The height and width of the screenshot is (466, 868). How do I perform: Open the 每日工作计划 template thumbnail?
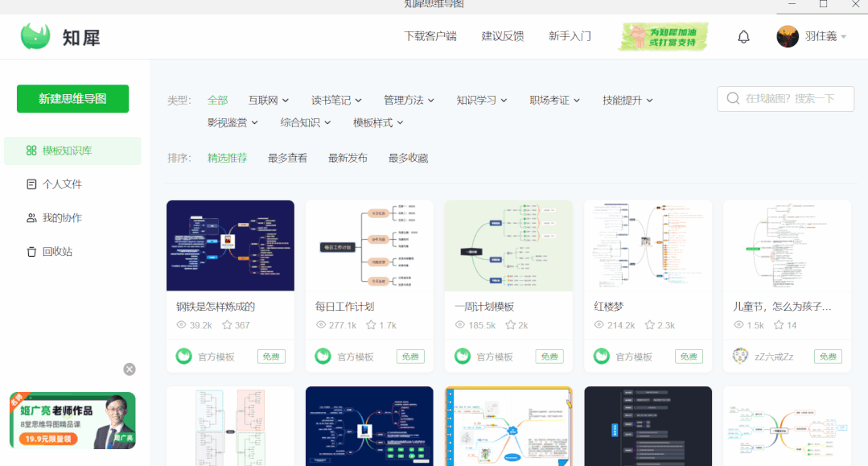[369, 245]
